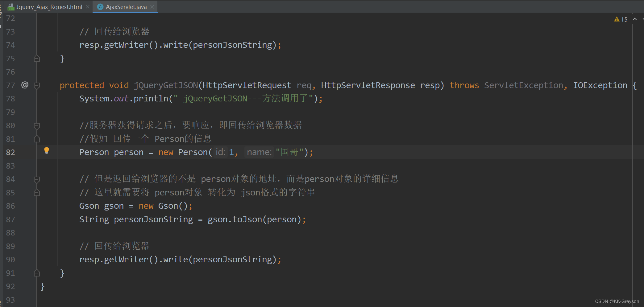Click resp.getWriter().write on line 90
This screenshot has height=307, width=644.
pyautogui.click(x=134, y=260)
